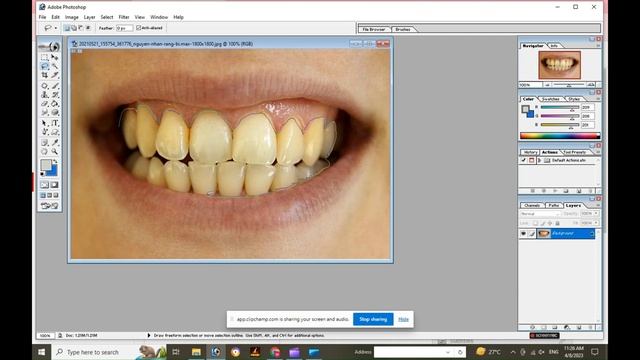Image resolution: width=640 pixels, height=360 pixels.
Task: Open the Layer menu
Action: tap(89, 17)
